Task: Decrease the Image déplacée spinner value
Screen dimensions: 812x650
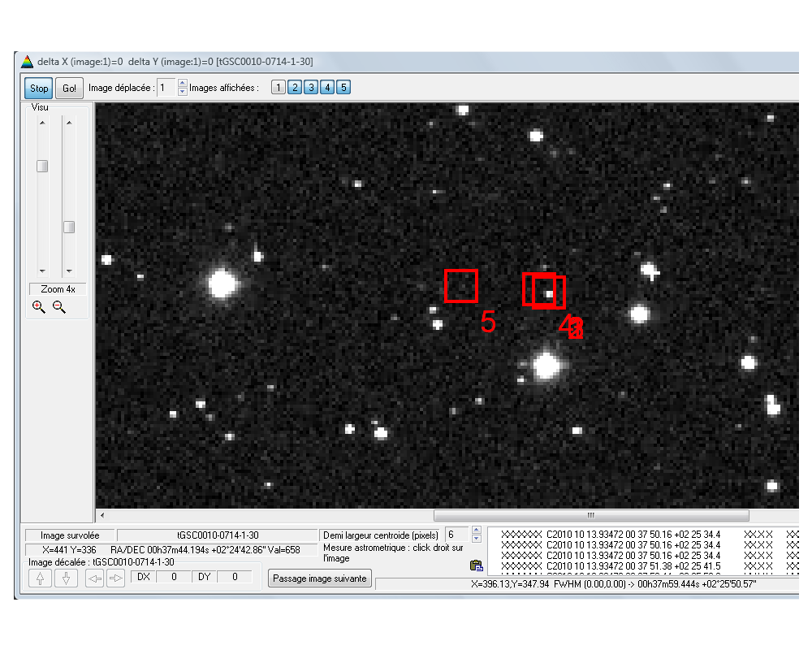Action: click(x=182, y=92)
